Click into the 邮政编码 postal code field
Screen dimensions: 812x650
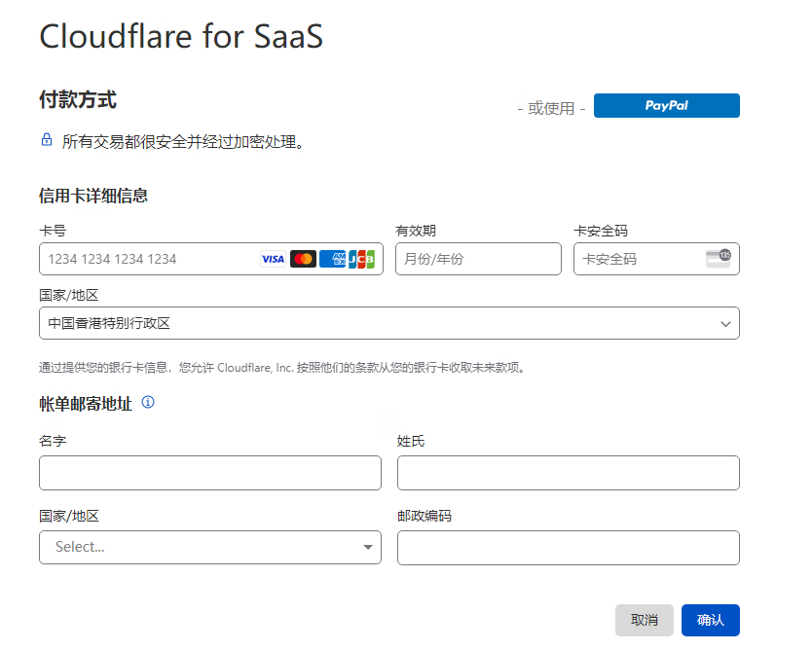click(x=569, y=548)
